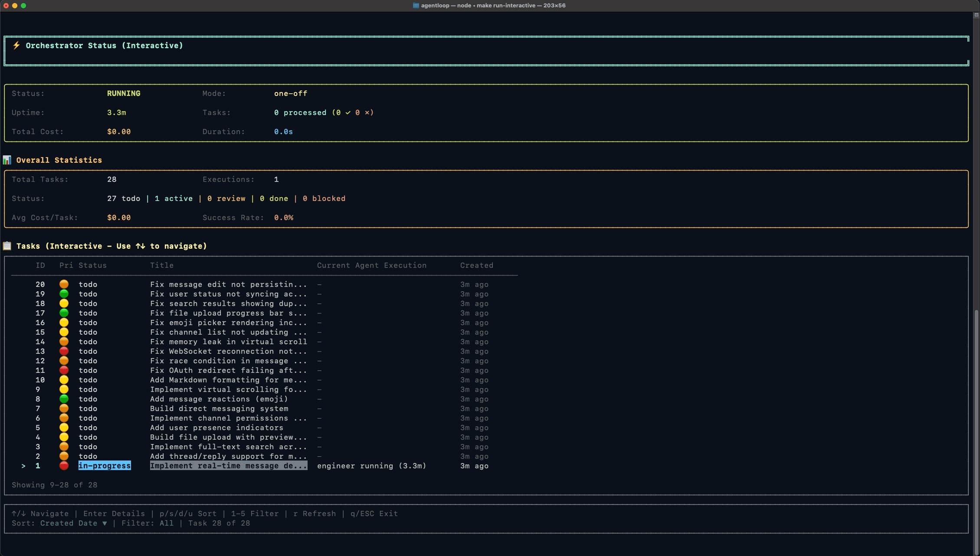
Task: Click the lightning bolt icon in Orchestrator Status header
Action: 16,45
